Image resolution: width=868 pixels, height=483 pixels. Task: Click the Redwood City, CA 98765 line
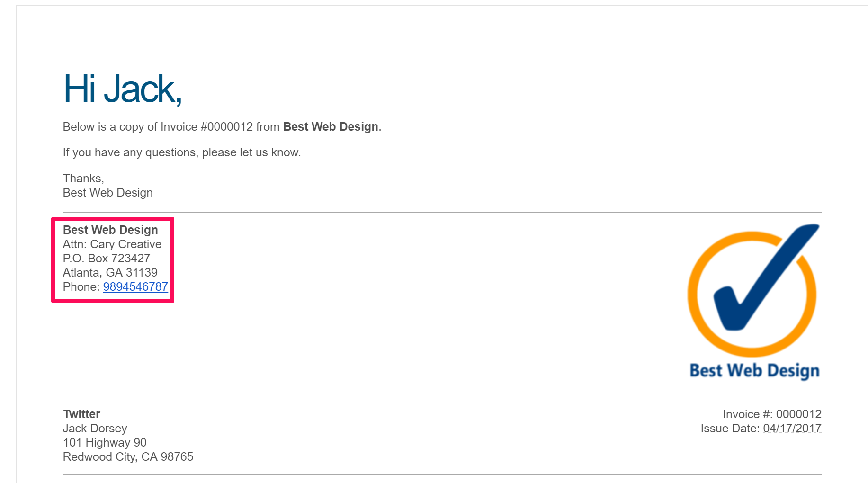click(x=128, y=457)
